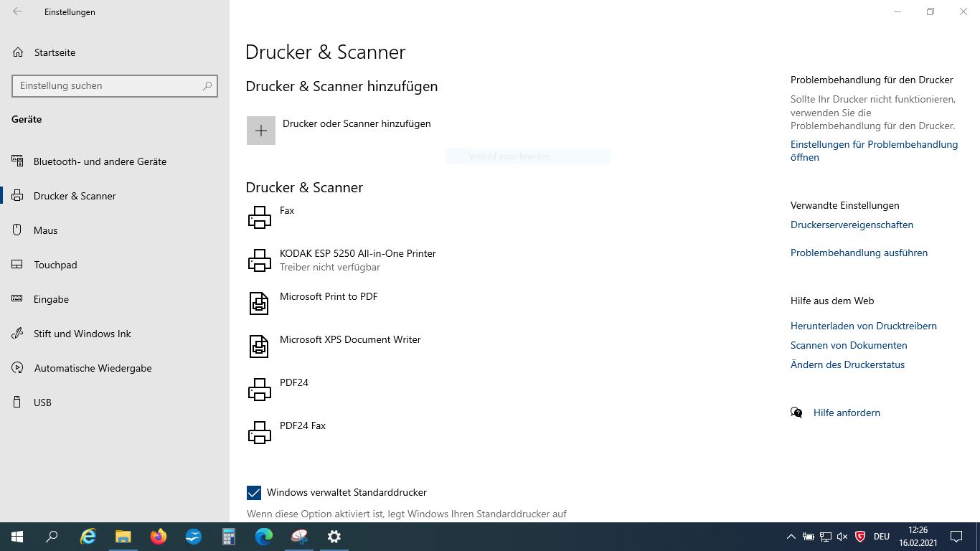980x551 pixels.
Task: Click the Hilfe anfordern chat icon
Action: [796, 413]
